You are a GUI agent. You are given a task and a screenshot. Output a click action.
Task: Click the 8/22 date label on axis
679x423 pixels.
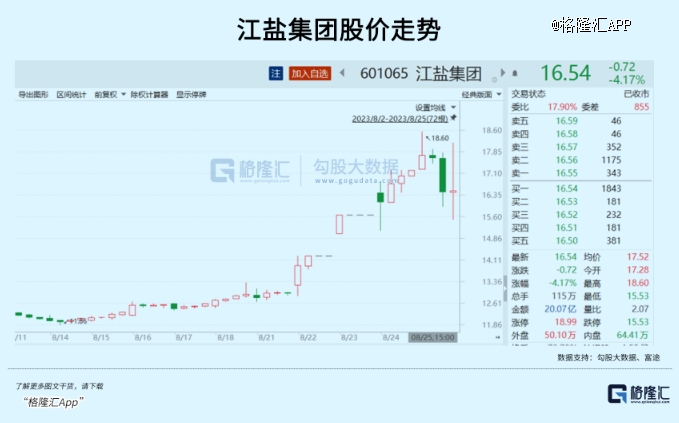pyautogui.click(x=308, y=337)
